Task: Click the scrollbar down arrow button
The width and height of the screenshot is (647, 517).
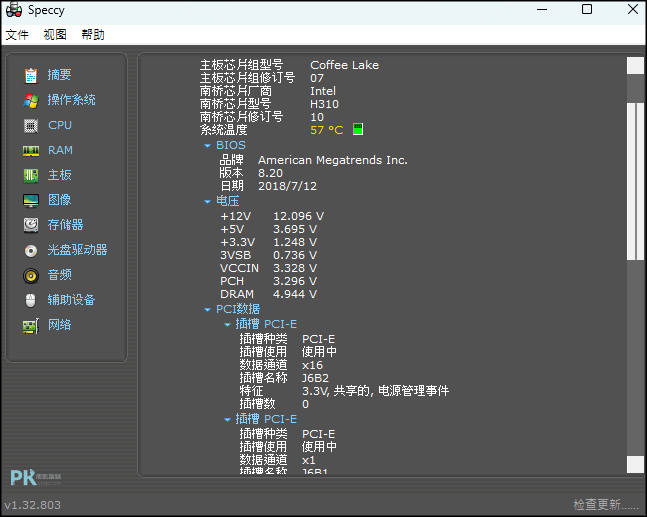Action: (x=635, y=465)
